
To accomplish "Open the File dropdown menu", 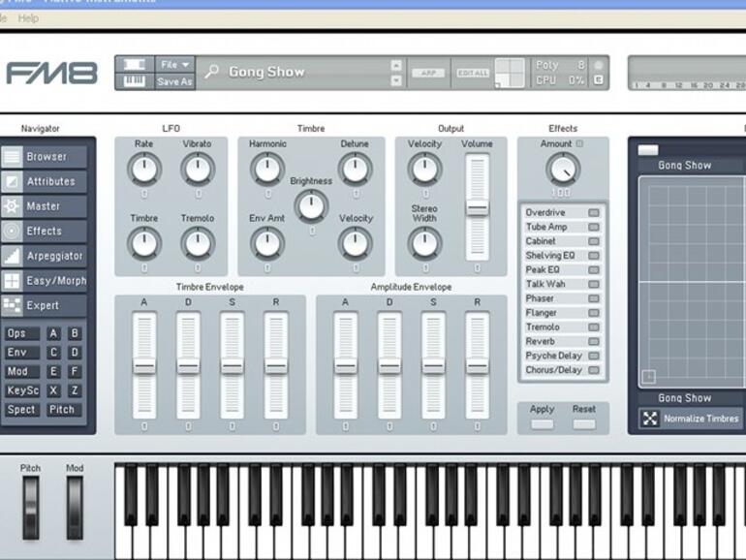I will coord(174,64).
